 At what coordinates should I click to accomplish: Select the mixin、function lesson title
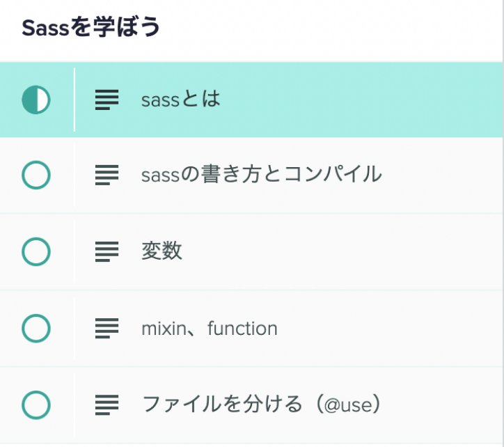point(209,328)
